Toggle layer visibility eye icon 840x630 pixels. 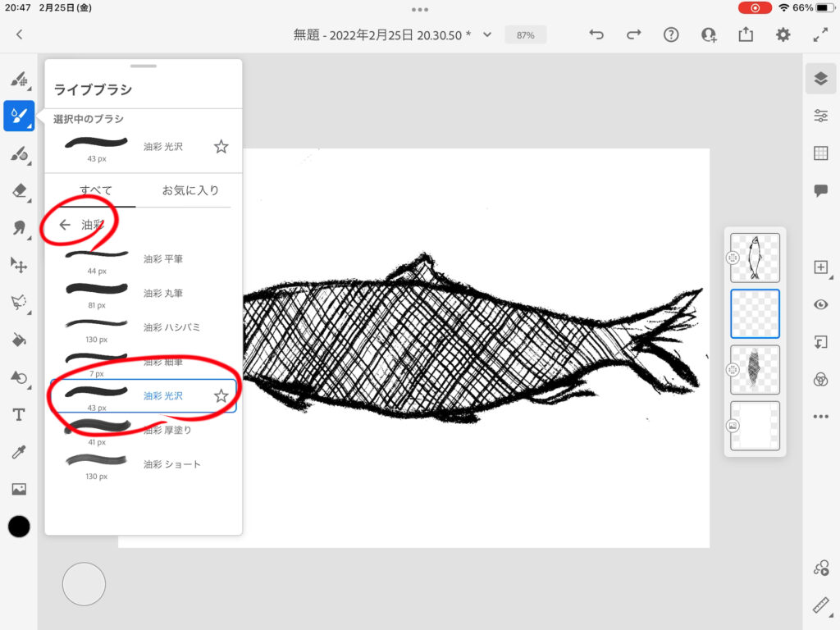tap(820, 304)
